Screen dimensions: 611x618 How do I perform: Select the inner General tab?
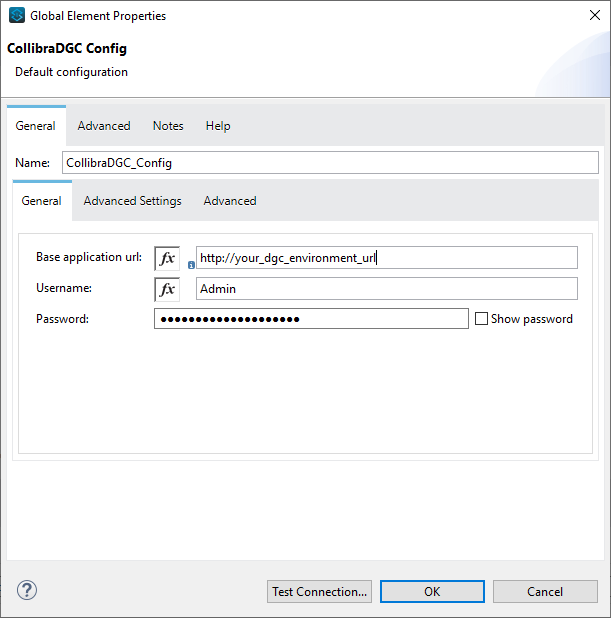pos(41,201)
